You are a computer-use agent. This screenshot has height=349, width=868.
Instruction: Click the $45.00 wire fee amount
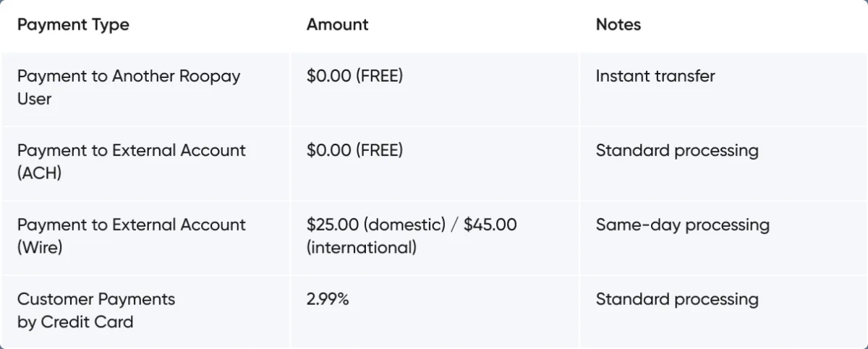[490, 225]
